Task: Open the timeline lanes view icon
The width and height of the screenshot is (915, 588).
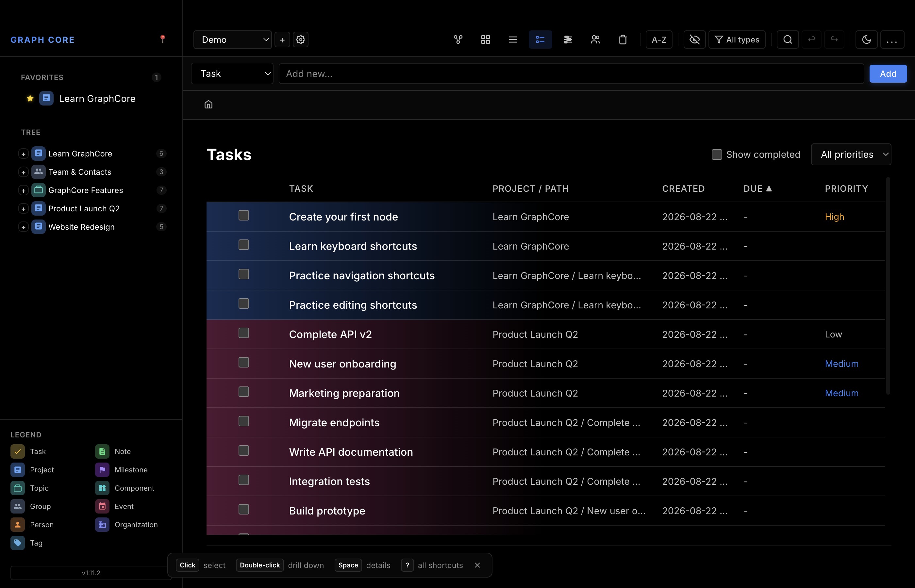Action: 568,40
